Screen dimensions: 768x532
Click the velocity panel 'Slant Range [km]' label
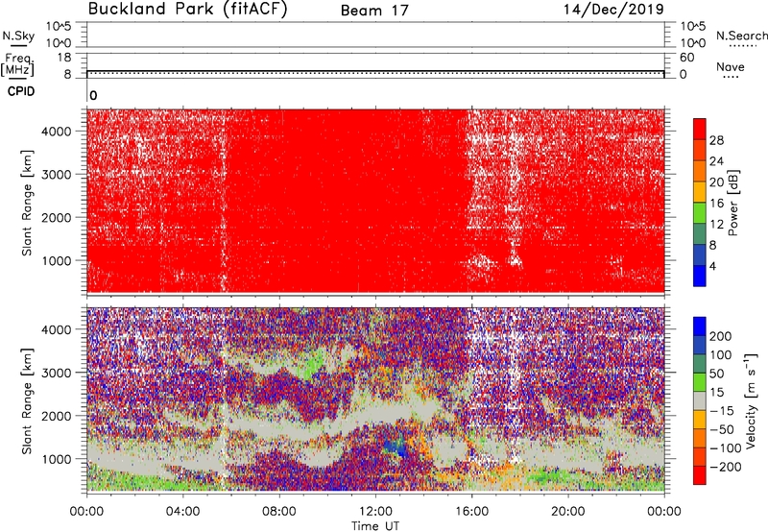coord(27,400)
